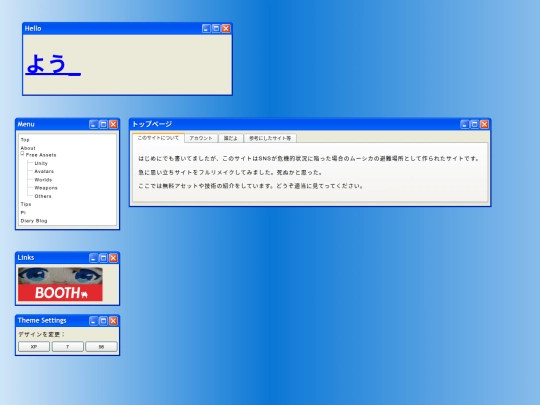The width and height of the screenshot is (540, 405).
Task: Close the Hello window
Action: [226, 28]
